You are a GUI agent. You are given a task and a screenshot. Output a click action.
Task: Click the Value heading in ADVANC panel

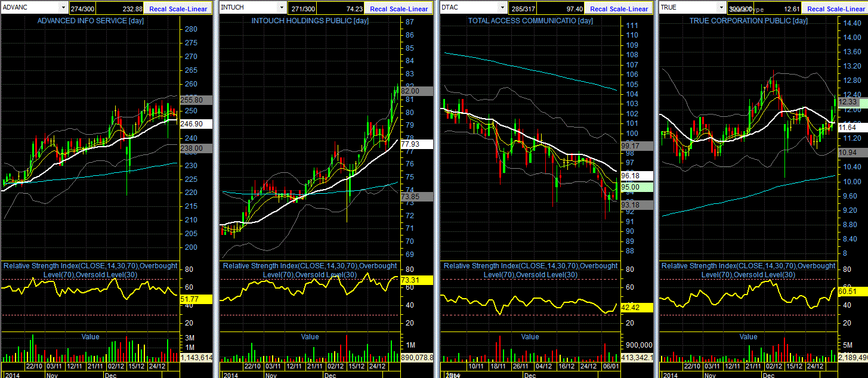tap(90, 337)
